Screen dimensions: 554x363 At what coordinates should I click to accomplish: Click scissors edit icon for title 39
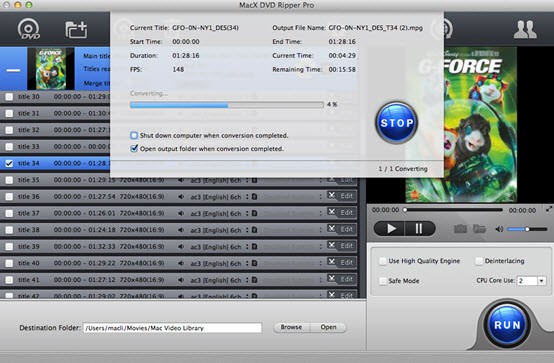coord(331,245)
